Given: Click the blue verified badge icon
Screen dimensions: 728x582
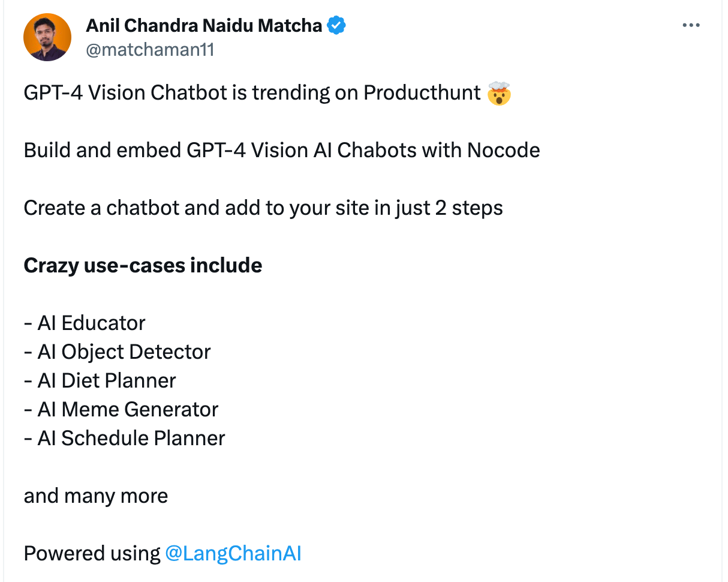Looking at the screenshot, I should pos(336,26).
